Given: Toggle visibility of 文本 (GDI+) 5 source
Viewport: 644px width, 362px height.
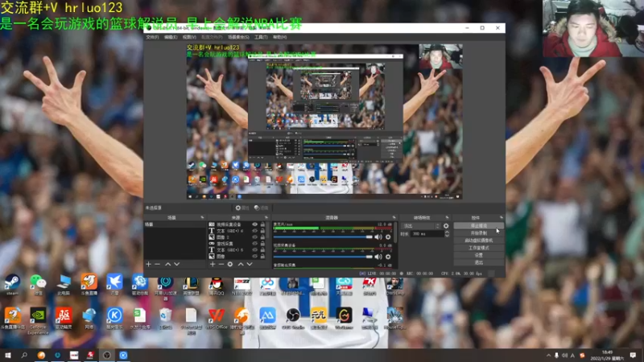Looking at the screenshot, I should pyautogui.click(x=254, y=250).
